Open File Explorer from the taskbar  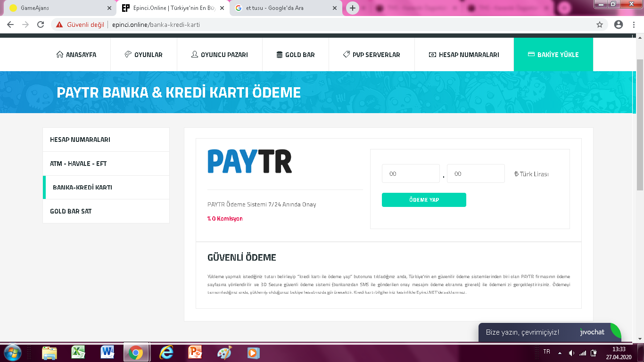(50, 352)
